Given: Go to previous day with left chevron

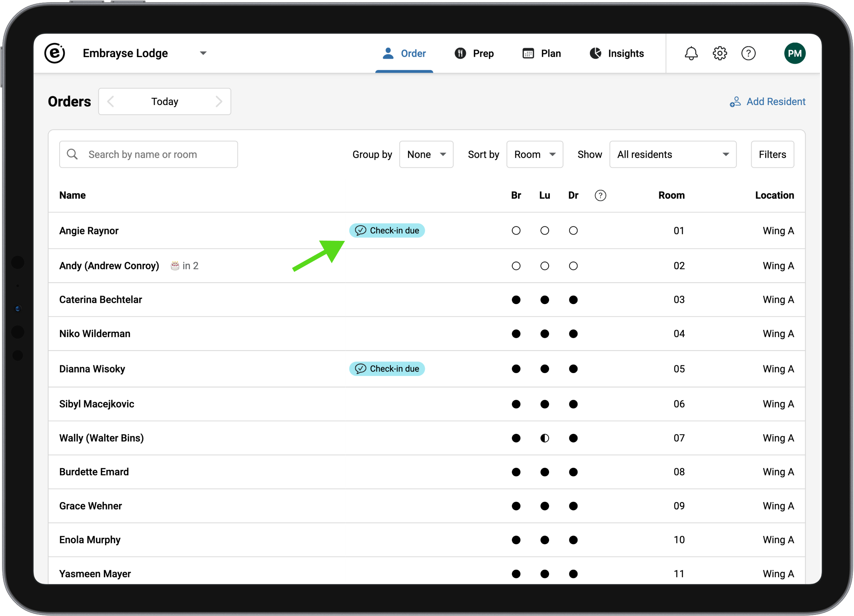Looking at the screenshot, I should click(x=111, y=101).
